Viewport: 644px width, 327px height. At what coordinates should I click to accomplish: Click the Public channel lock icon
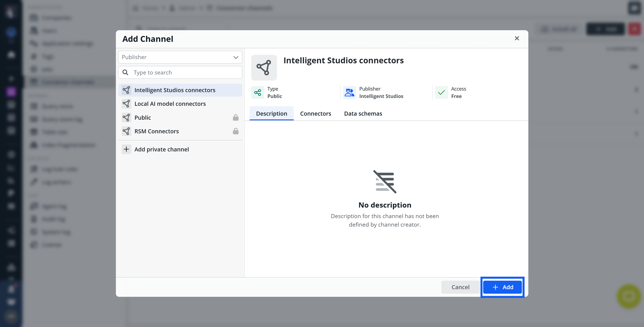pos(236,117)
